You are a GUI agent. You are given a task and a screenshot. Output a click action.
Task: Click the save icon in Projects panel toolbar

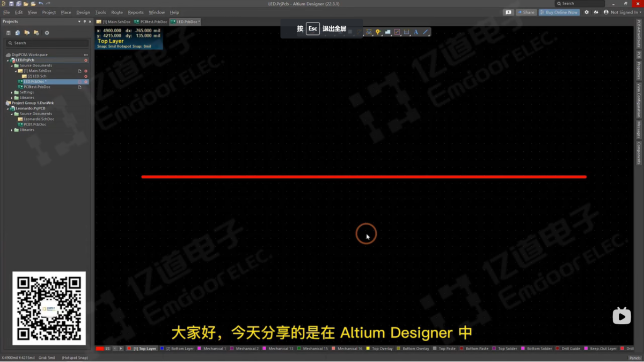pyautogui.click(x=8, y=33)
